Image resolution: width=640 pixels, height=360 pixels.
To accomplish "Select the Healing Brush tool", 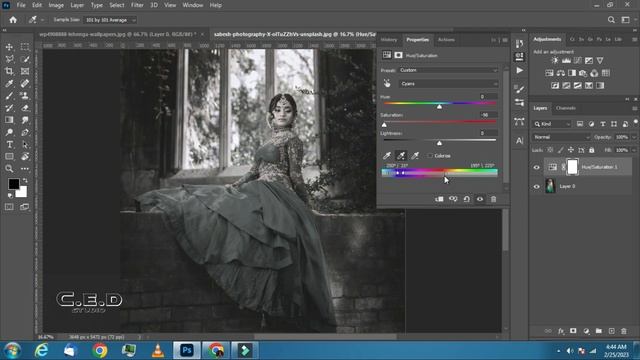I will tap(25, 84).
